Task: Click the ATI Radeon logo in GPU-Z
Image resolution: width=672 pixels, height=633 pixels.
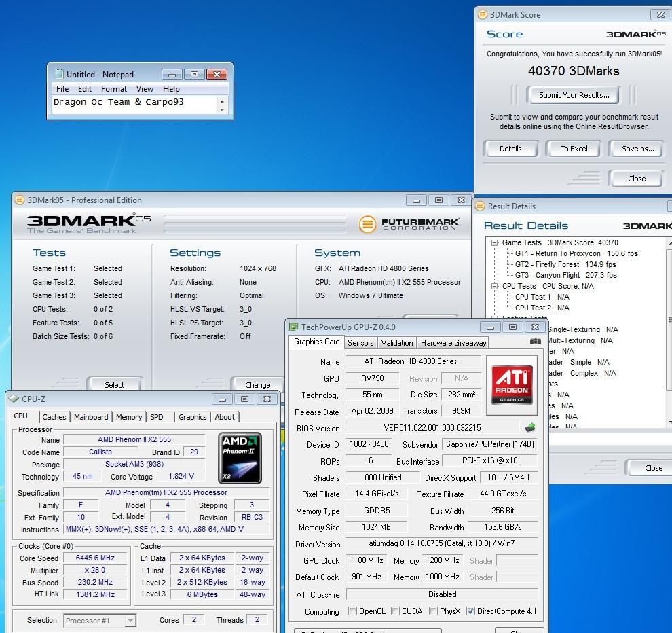Action: (x=512, y=384)
